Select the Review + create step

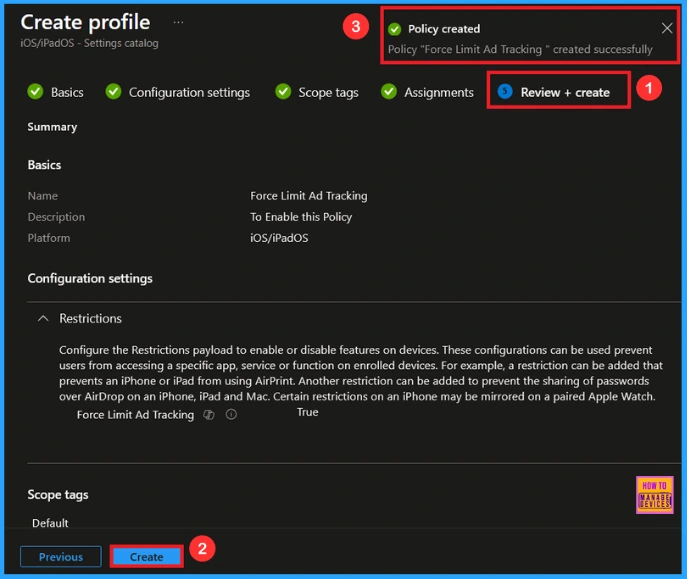click(565, 92)
